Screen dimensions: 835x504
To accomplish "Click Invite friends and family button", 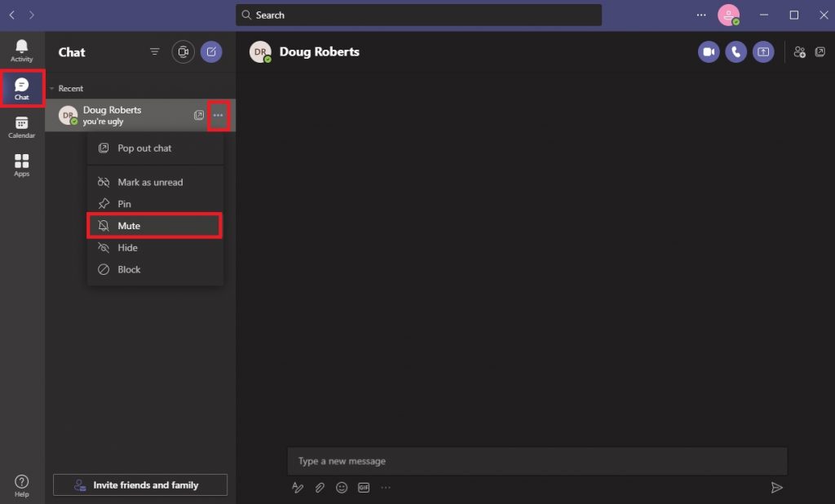I will pos(140,484).
